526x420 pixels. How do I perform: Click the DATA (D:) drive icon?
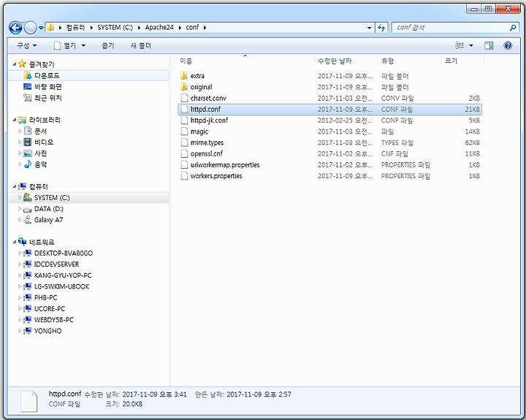(28, 209)
